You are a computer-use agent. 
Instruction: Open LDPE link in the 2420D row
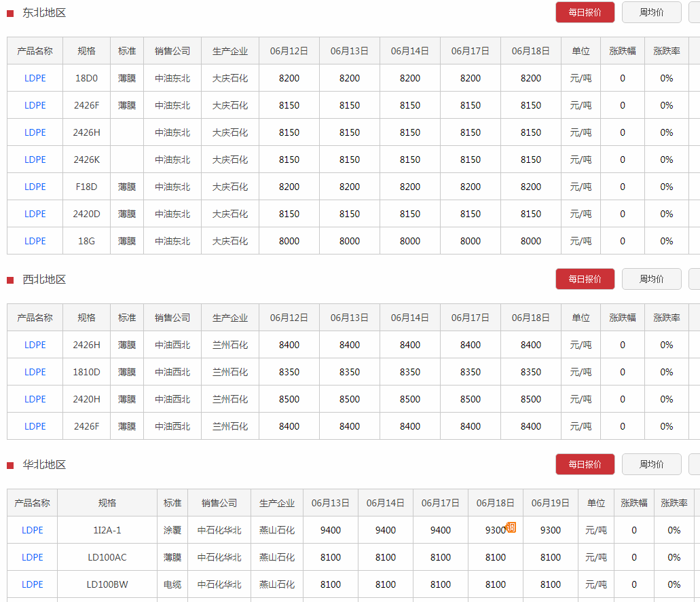click(x=35, y=214)
